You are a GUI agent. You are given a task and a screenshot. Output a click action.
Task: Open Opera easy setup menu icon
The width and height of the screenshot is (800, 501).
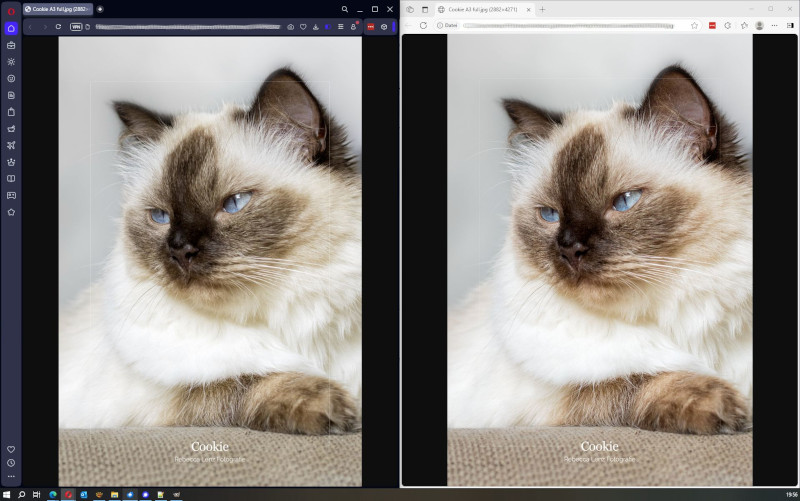340,27
